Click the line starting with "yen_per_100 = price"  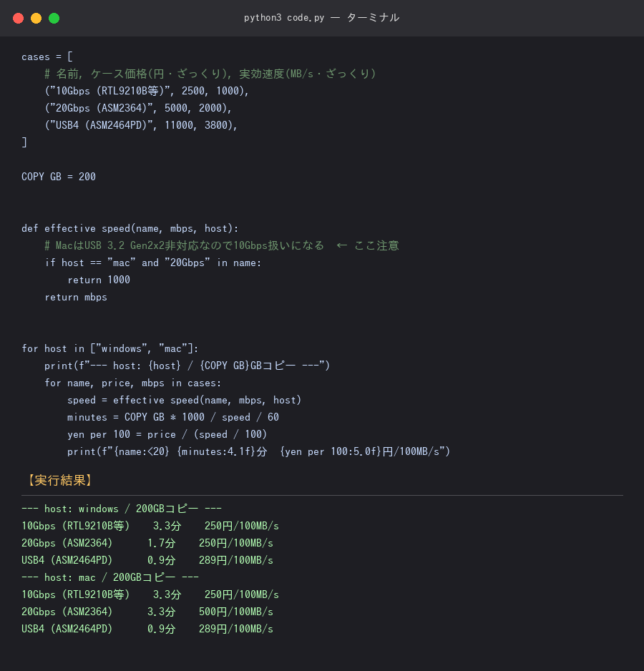[x=167, y=434]
